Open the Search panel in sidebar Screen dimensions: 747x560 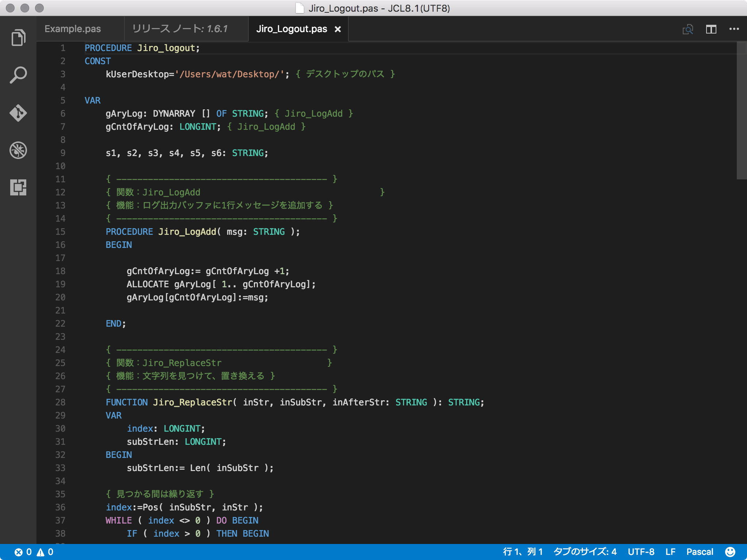(x=18, y=75)
